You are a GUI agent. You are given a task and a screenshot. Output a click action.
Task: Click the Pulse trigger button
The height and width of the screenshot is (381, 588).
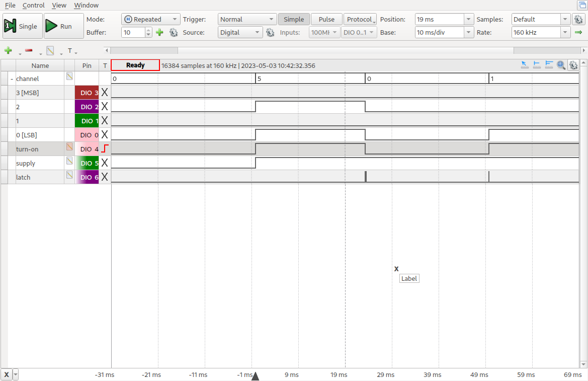[326, 20]
